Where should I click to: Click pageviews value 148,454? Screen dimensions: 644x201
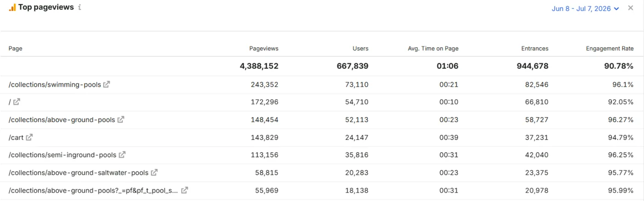pos(264,120)
